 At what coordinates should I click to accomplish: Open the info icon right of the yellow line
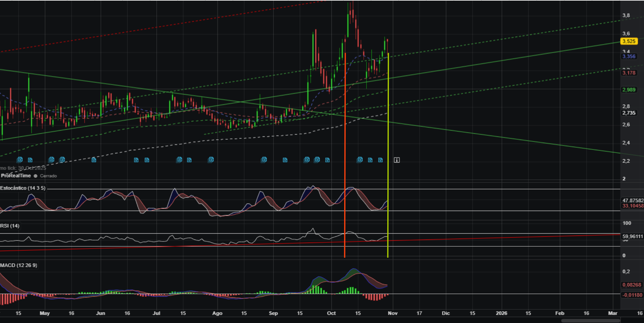coord(397,160)
